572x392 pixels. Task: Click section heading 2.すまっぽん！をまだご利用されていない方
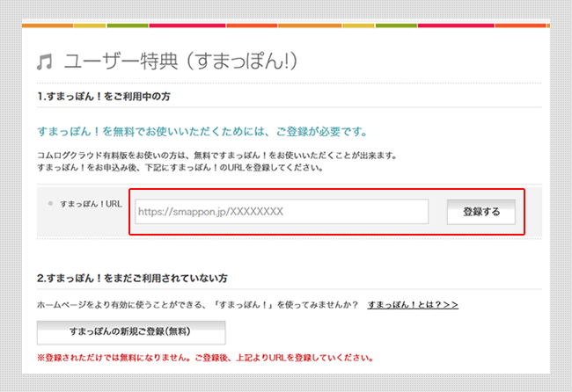pos(132,278)
